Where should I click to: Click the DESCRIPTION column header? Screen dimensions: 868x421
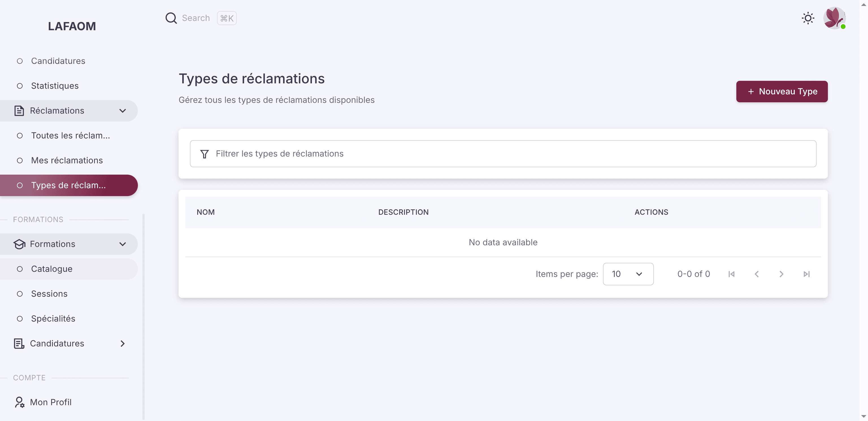pos(403,212)
